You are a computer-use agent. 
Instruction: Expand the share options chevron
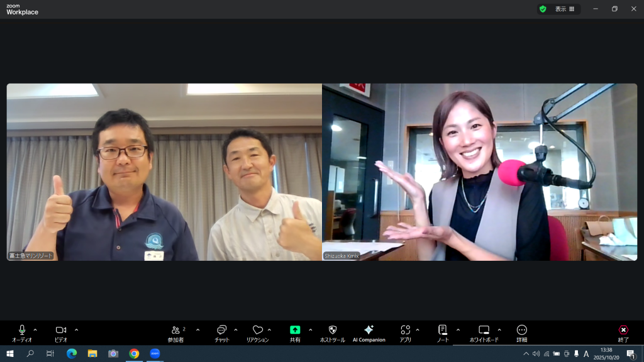pos(311,329)
